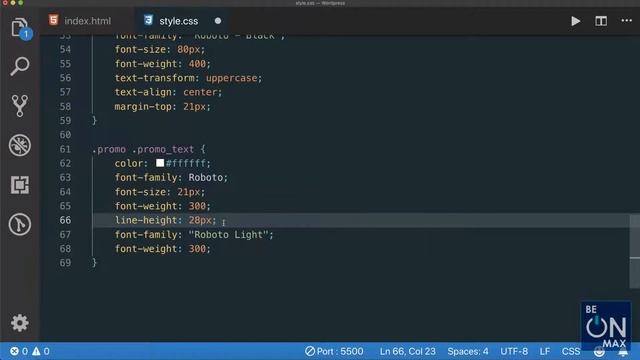640x360 pixels.
Task: Click the font-weight: 400 declaration
Action: (x=162, y=64)
